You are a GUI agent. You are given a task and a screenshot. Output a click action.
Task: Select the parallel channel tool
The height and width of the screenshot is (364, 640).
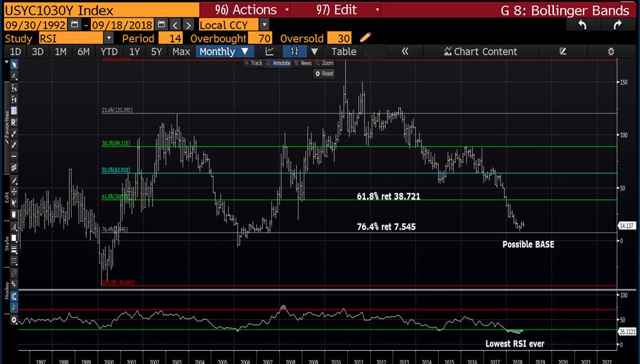click(14, 167)
